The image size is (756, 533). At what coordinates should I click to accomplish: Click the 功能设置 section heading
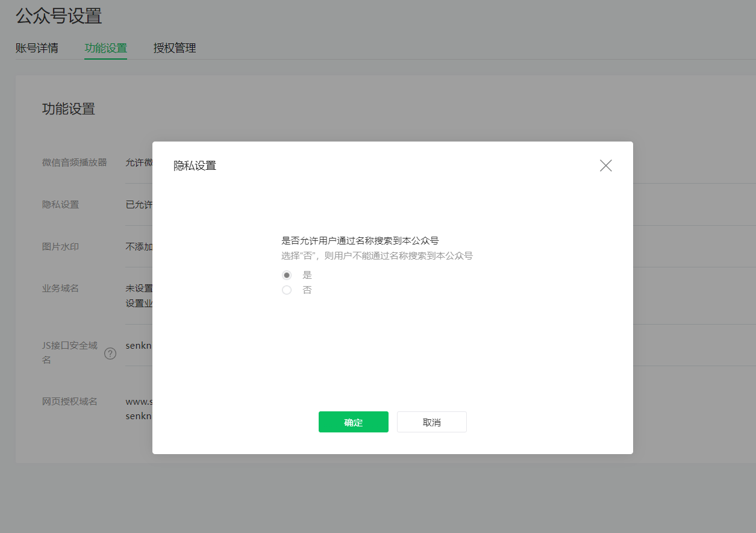click(x=69, y=109)
